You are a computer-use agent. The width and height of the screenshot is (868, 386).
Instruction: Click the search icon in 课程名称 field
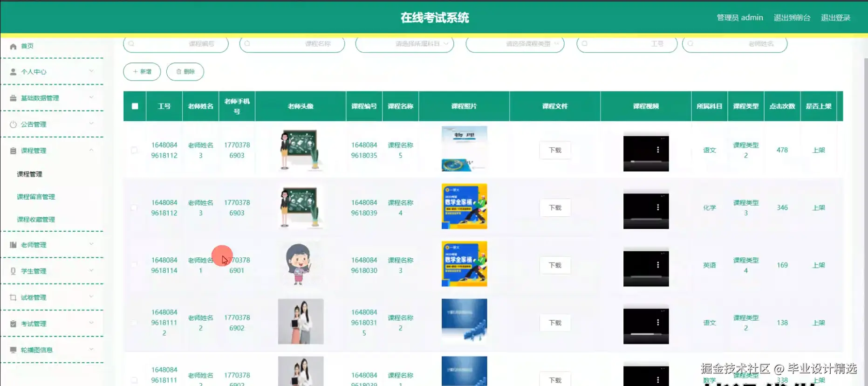(x=247, y=43)
